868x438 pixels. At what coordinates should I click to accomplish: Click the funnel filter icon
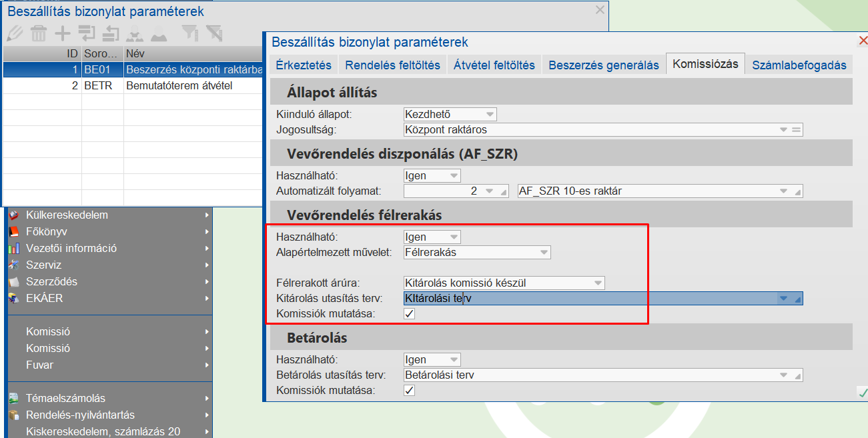pyautogui.click(x=190, y=32)
